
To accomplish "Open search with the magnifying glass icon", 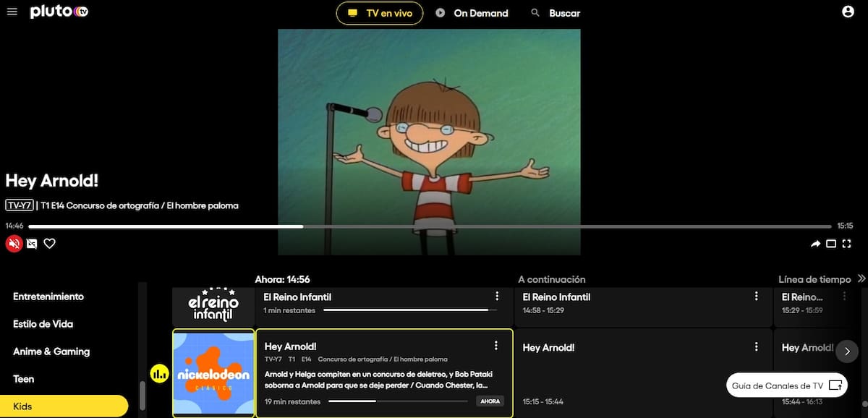I will tap(534, 12).
